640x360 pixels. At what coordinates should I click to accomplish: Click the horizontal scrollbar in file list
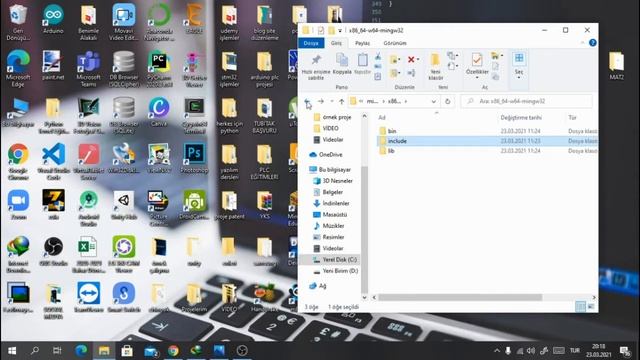(x=460, y=298)
